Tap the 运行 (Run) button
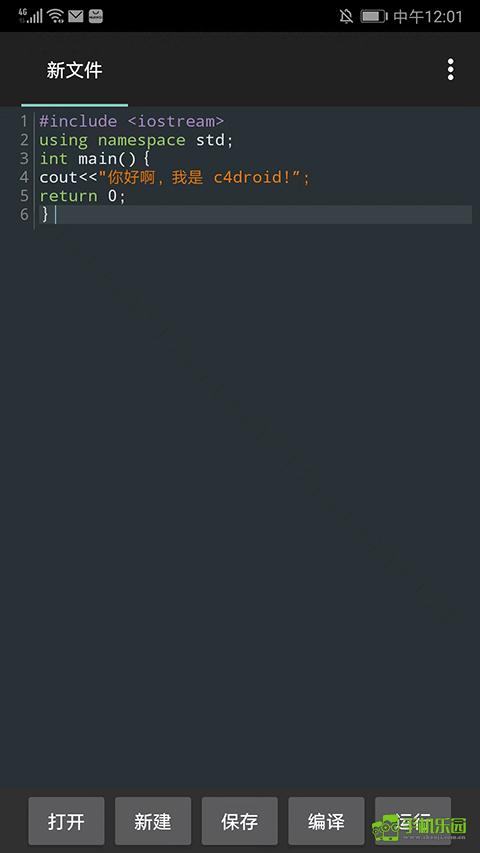The image size is (480, 853). tap(413, 821)
